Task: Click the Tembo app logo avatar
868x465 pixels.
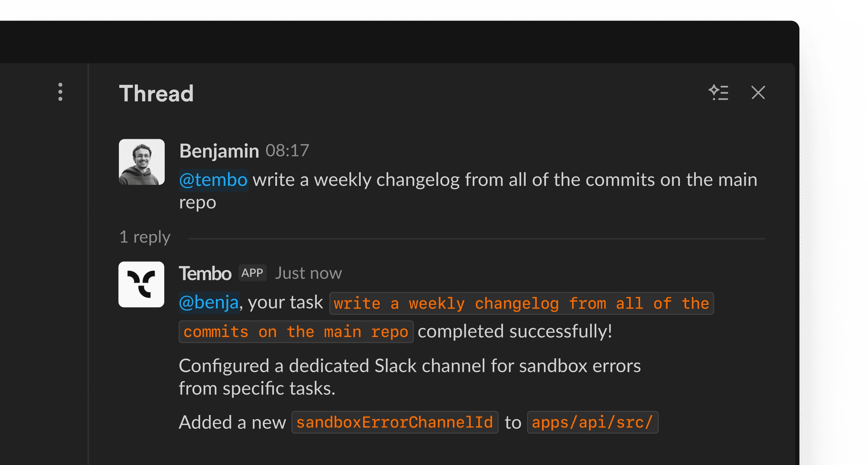Action: 141,284
